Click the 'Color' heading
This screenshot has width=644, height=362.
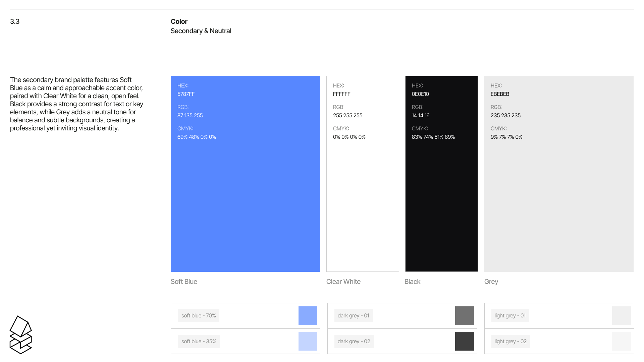pos(179,21)
